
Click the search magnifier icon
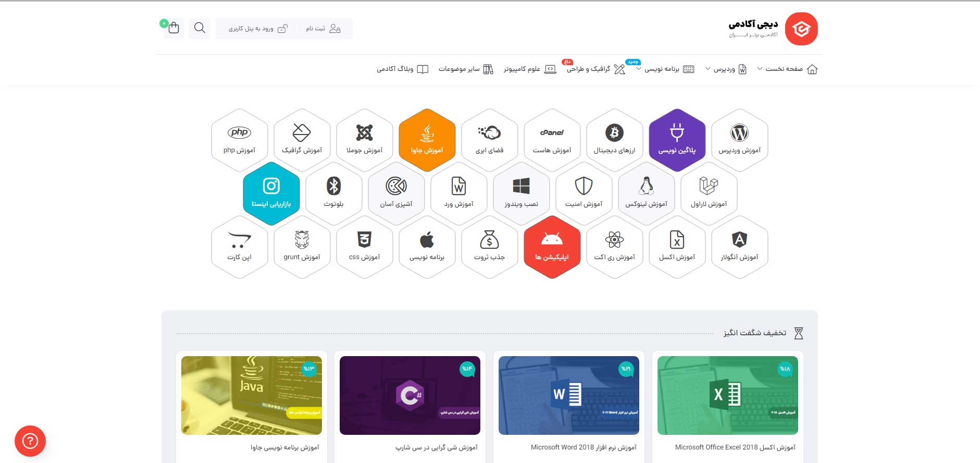[x=200, y=28]
